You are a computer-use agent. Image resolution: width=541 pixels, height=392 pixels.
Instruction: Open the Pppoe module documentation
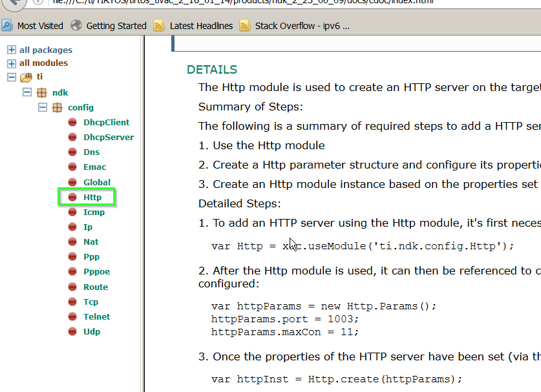[x=96, y=272]
